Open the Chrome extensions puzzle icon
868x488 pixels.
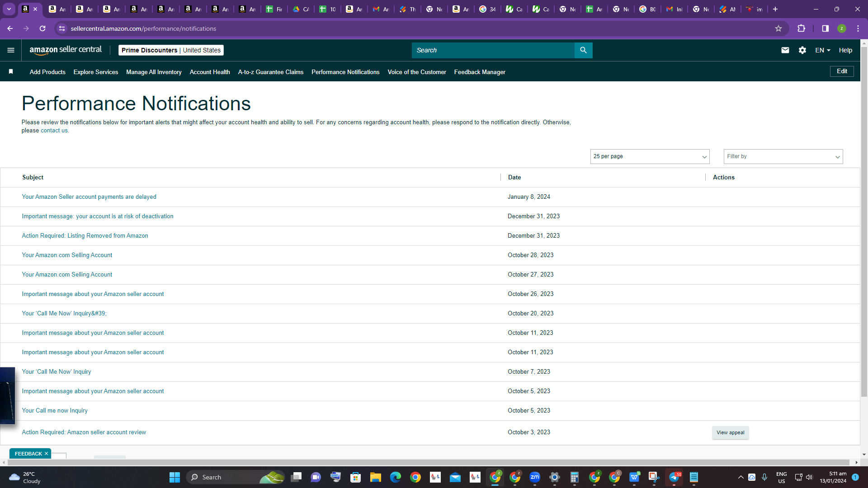point(802,28)
